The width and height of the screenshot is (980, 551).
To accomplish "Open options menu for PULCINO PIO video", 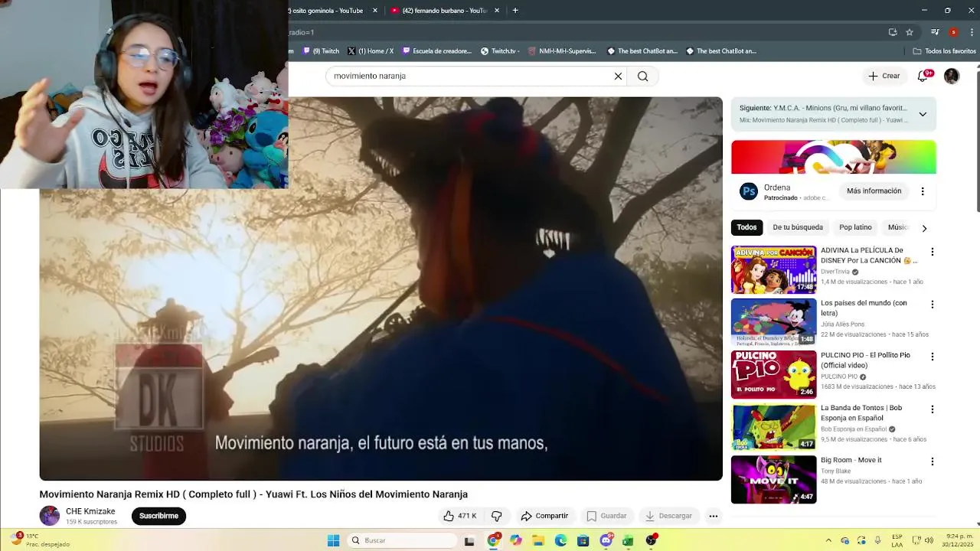I will [x=932, y=357].
